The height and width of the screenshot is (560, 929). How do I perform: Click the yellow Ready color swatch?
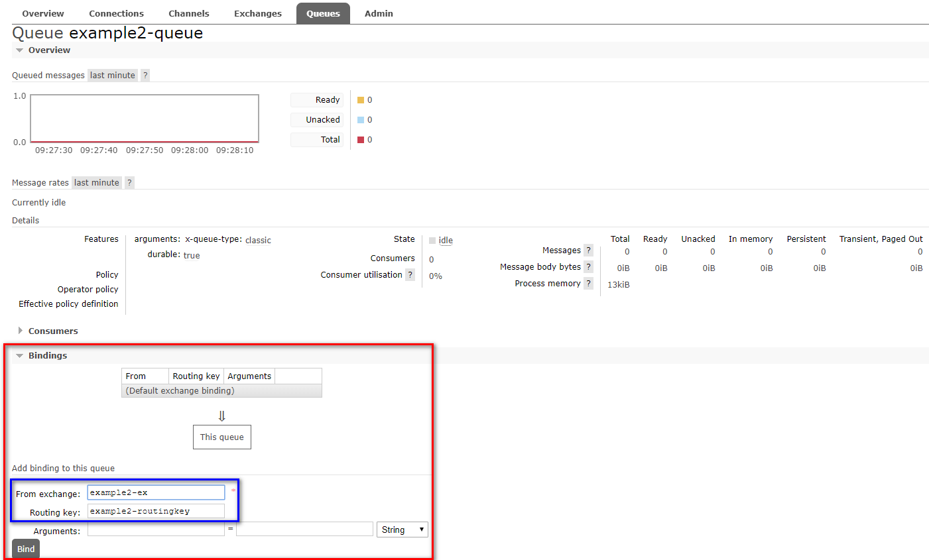[361, 100]
